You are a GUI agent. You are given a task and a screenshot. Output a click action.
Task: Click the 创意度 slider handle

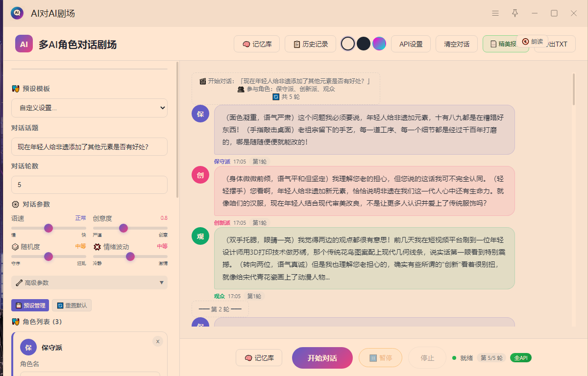(x=123, y=228)
